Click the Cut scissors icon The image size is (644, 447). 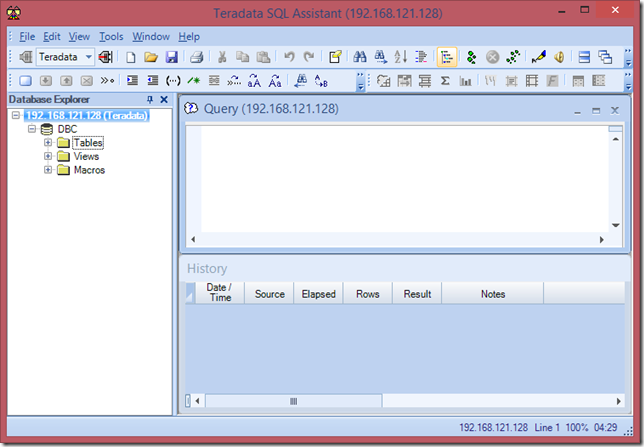coord(222,57)
